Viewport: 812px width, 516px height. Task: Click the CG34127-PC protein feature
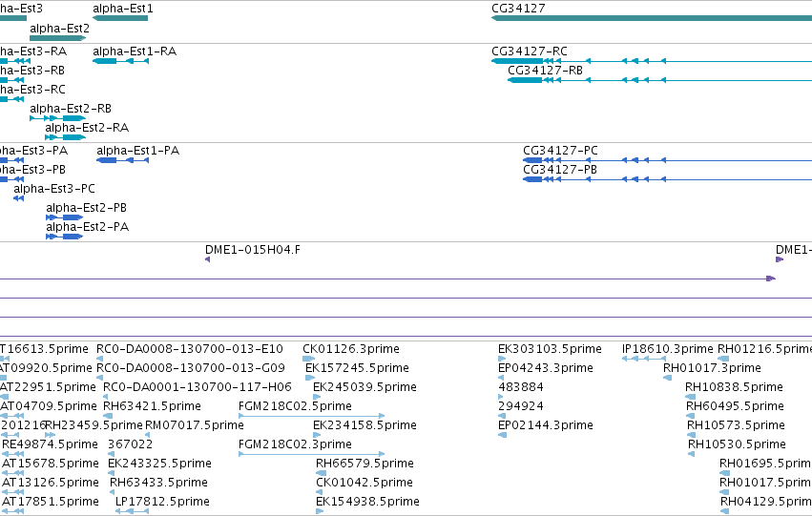point(668,160)
